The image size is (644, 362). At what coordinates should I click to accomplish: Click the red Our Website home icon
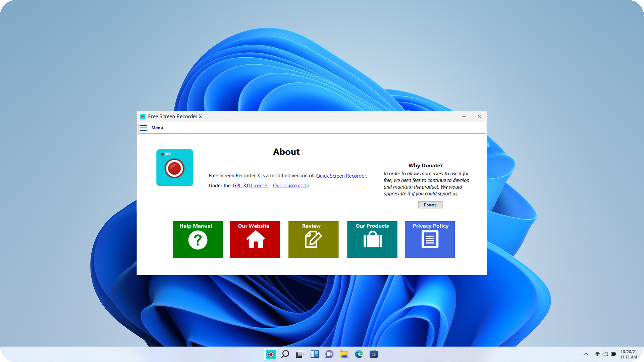coord(255,239)
